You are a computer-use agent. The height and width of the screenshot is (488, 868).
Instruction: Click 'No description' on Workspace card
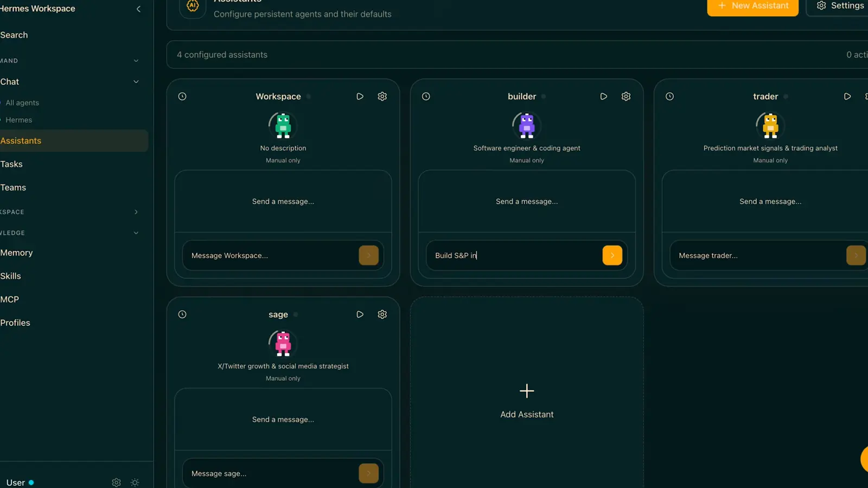[x=283, y=148]
